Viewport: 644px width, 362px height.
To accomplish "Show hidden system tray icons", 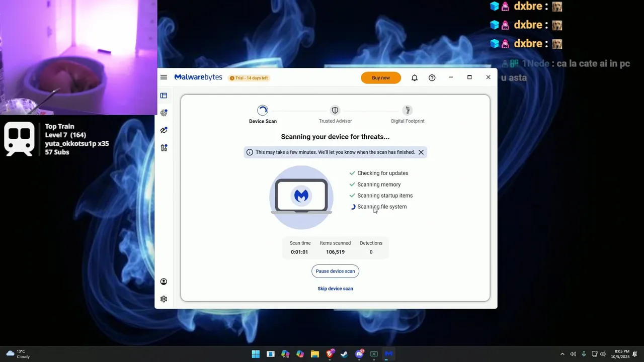I will [562, 354].
